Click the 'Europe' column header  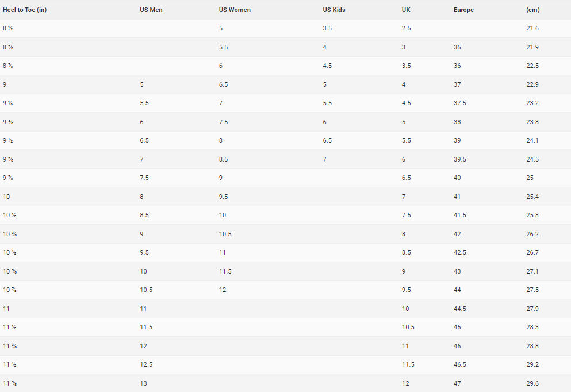click(x=463, y=10)
